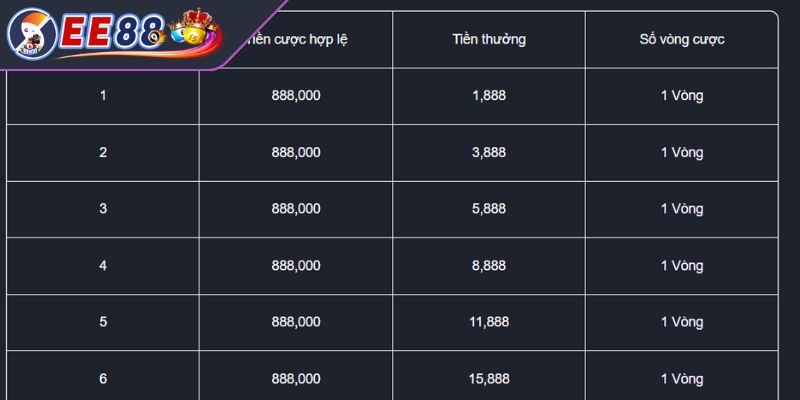This screenshot has height=400, width=800.
Task: Click 888,000 valid bet in row 2
Action: click(x=296, y=153)
